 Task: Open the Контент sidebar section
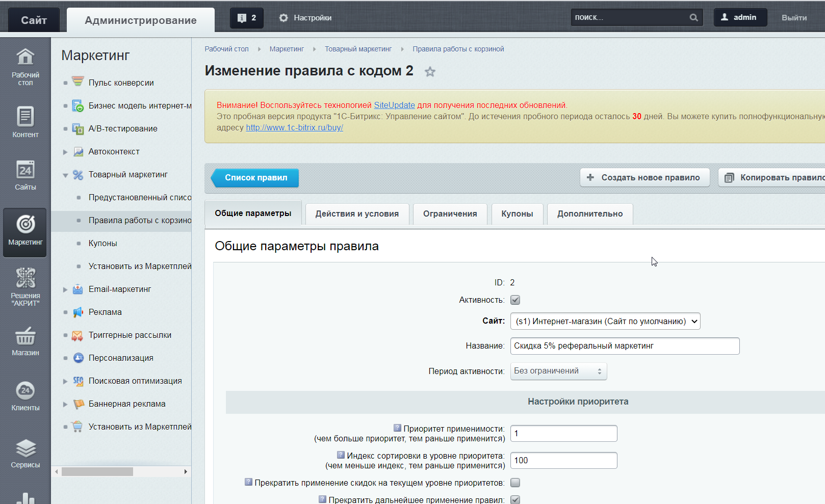(25, 122)
